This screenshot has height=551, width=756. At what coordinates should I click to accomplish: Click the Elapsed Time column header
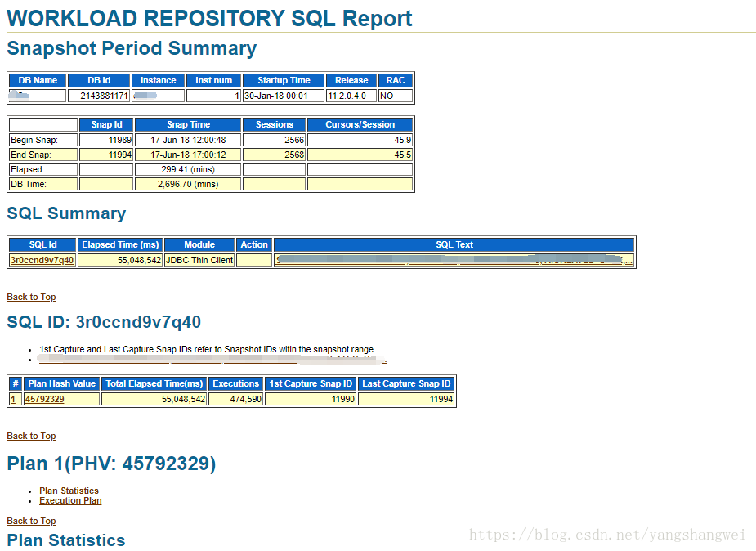(x=120, y=244)
